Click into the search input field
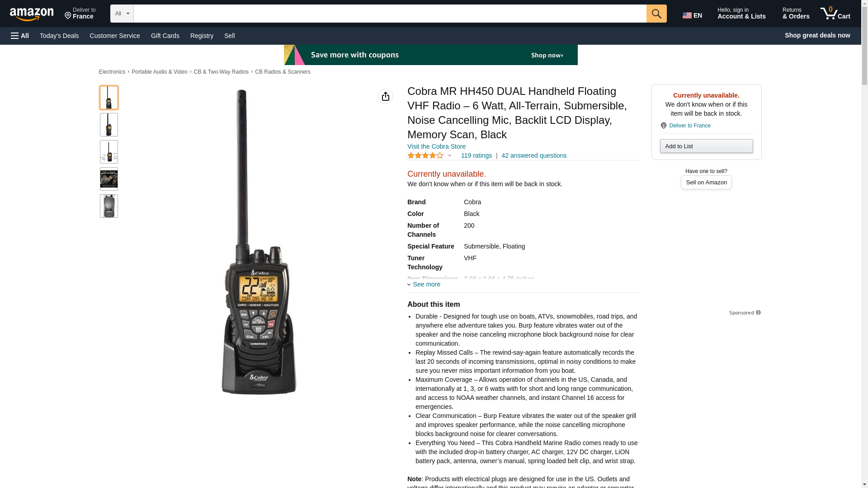 pos(390,14)
